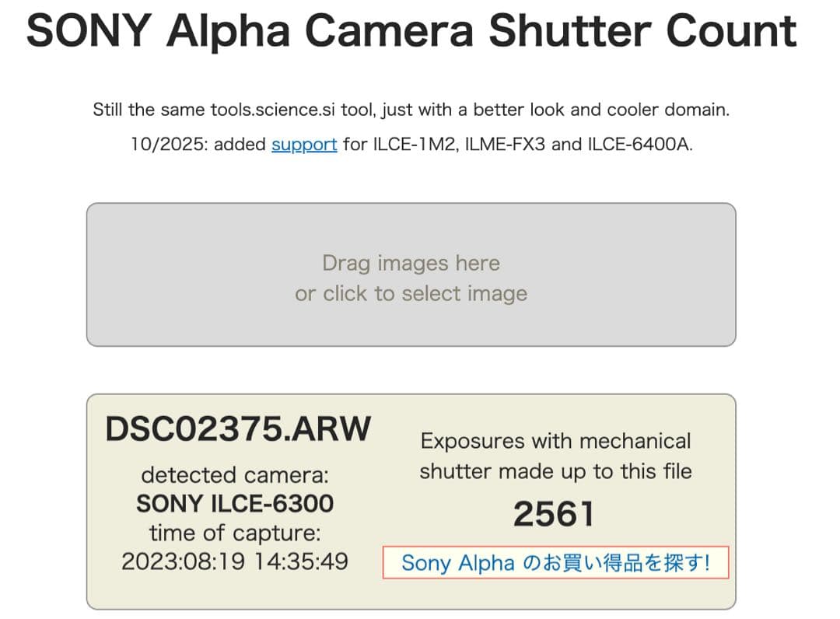
Task: Click the mechanical shutter exposures description
Action: [x=555, y=455]
